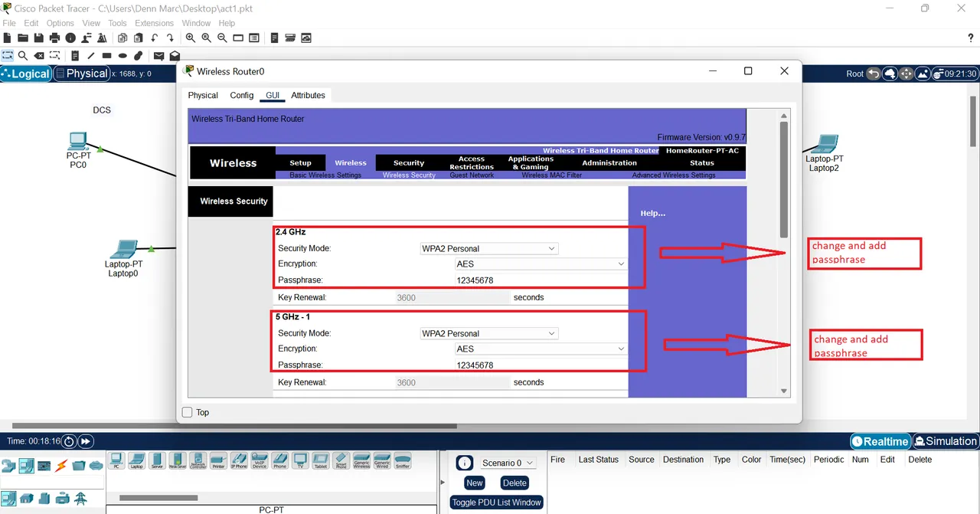980x514 pixels.
Task: Click the 5 GHz - 1 Passphrase field
Action: (541, 365)
